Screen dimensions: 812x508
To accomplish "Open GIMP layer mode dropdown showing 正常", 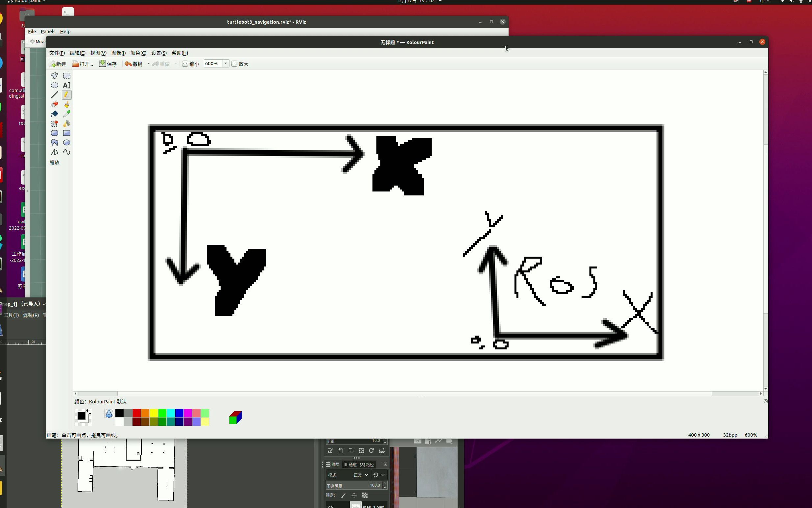I will tap(348, 475).
